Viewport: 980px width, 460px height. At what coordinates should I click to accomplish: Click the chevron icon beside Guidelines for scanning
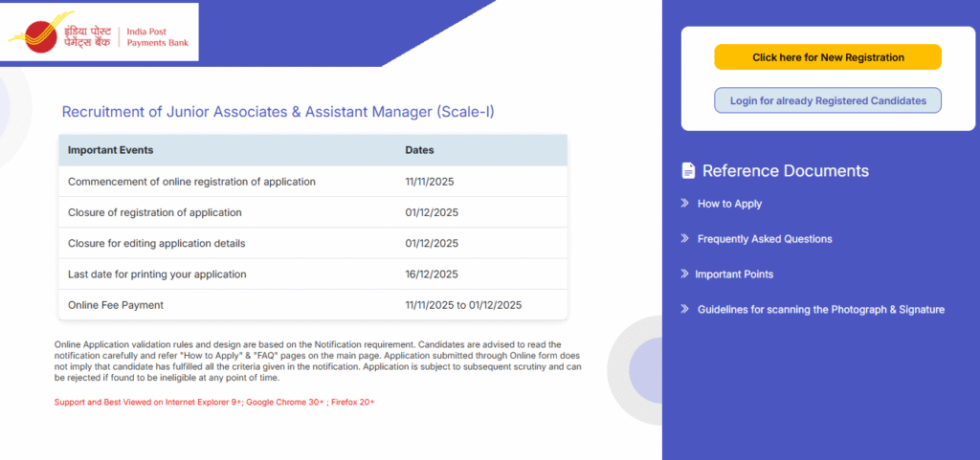(684, 309)
